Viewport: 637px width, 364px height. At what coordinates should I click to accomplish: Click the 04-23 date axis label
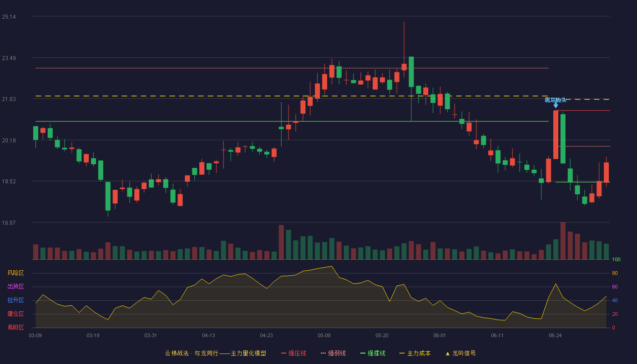coord(266,335)
